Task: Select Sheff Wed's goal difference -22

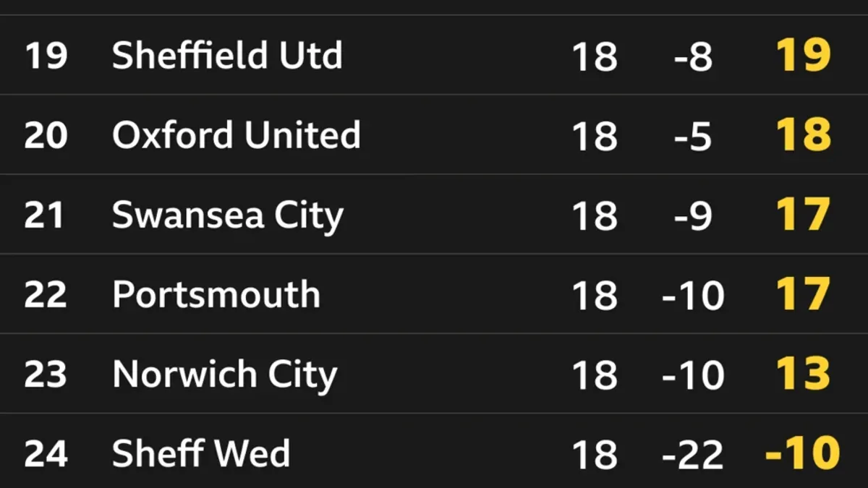Action: 692,454
